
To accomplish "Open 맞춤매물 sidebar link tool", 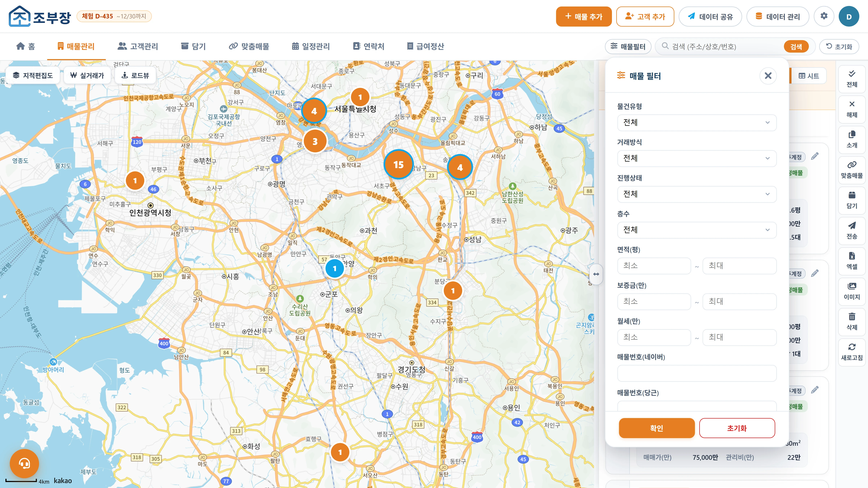I will [852, 170].
